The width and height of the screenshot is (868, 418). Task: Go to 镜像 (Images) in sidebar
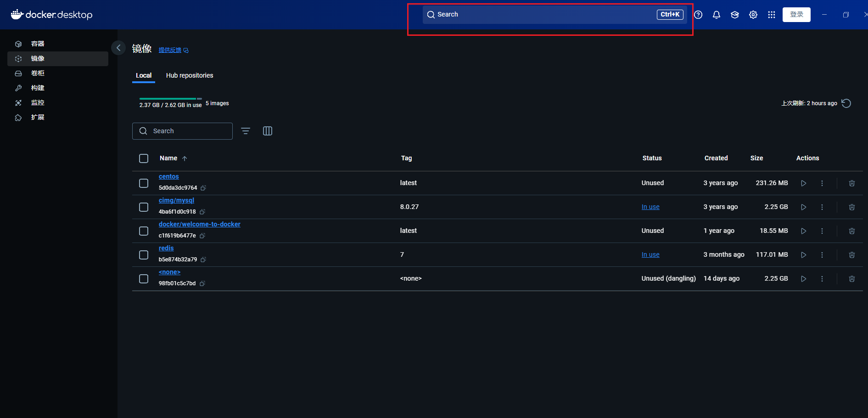point(58,59)
